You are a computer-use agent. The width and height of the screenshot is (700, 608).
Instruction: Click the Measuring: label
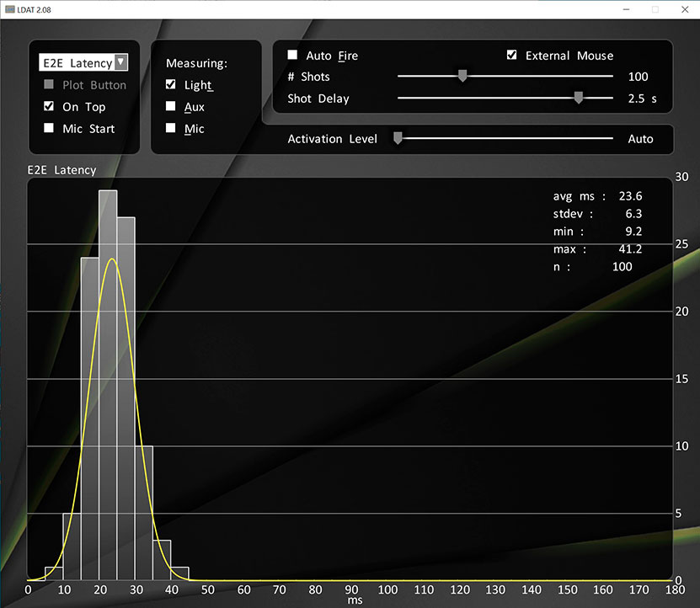pyautogui.click(x=196, y=63)
